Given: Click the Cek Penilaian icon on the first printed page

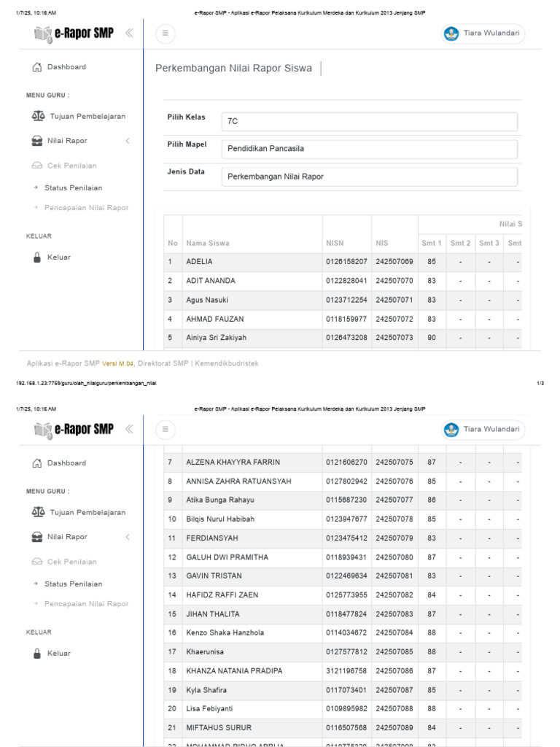Looking at the screenshot, I should click(37, 166).
